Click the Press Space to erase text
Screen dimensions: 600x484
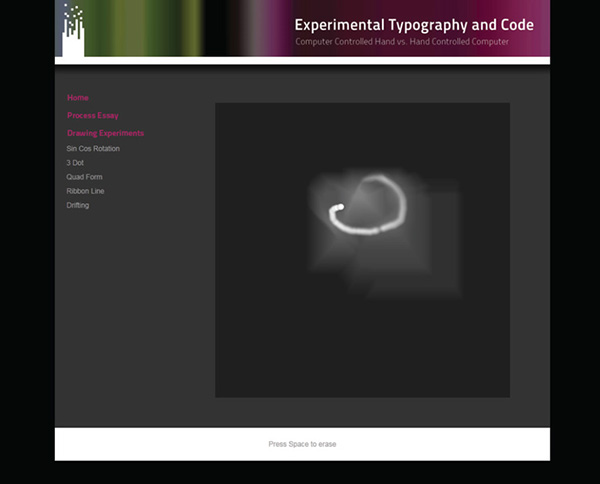tap(302, 444)
